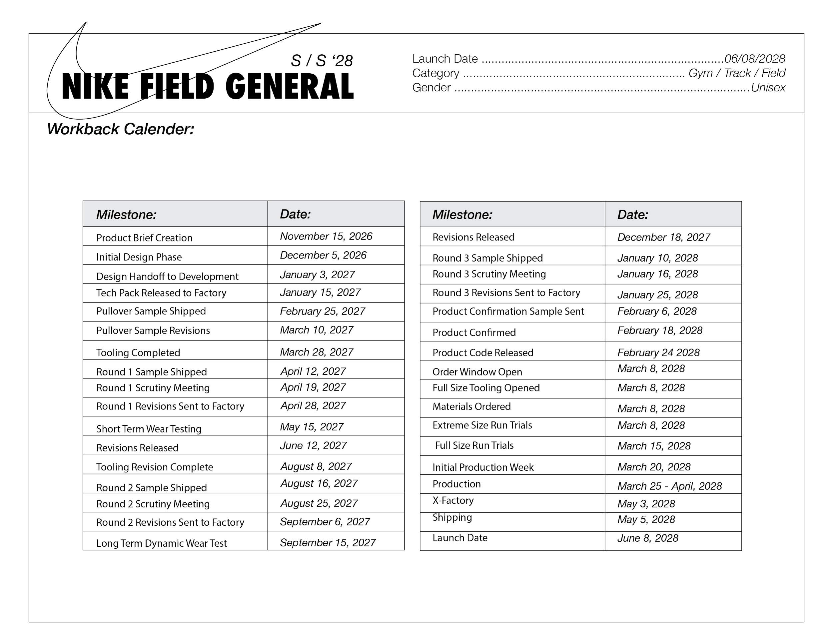Click the Tooling Revision Complete milestone
The width and height of the screenshot is (833, 644).
[x=155, y=467]
